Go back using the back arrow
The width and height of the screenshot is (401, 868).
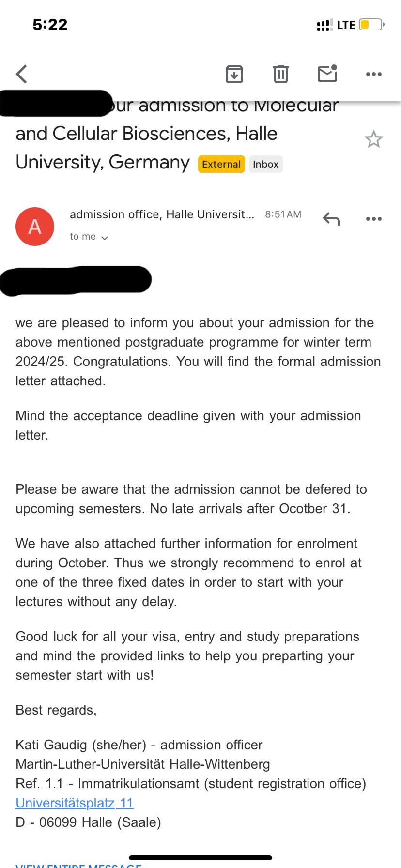click(22, 74)
